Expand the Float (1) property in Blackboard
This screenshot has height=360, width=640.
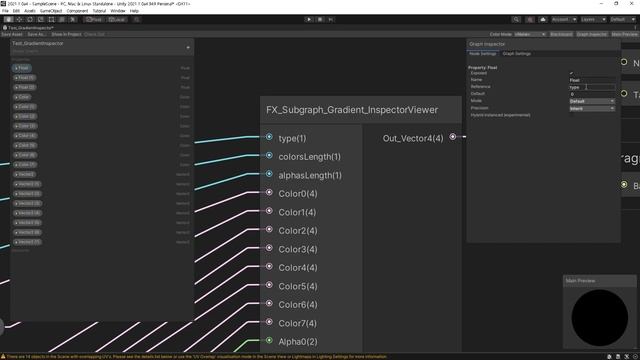(x=16, y=78)
